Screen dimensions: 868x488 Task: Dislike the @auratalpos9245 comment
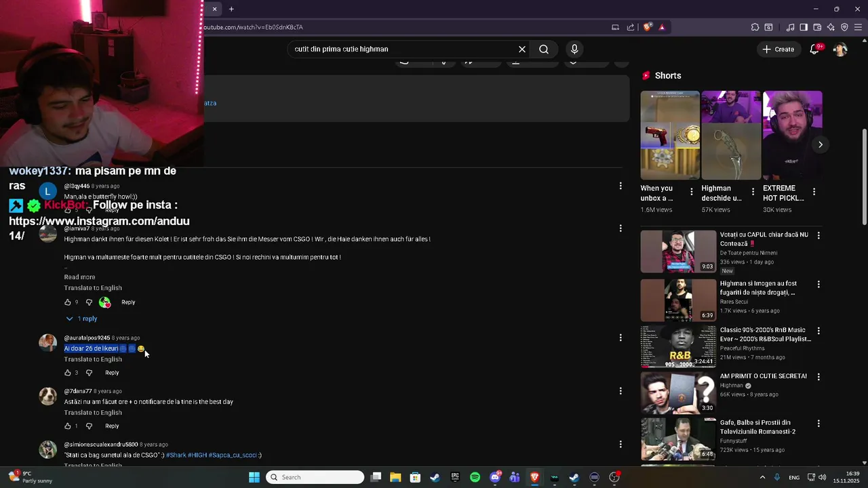[89, 373]
